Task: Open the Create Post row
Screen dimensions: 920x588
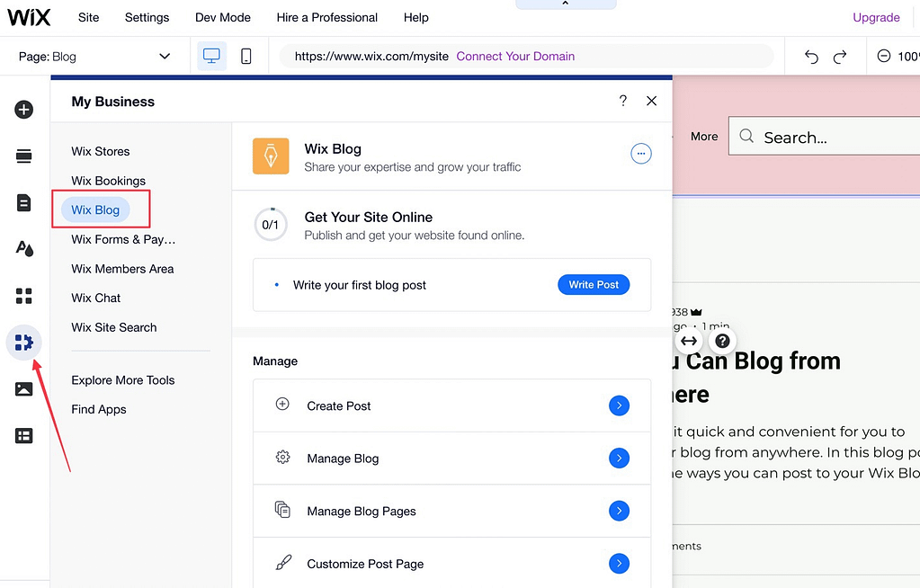Action: tap(451, 405)
